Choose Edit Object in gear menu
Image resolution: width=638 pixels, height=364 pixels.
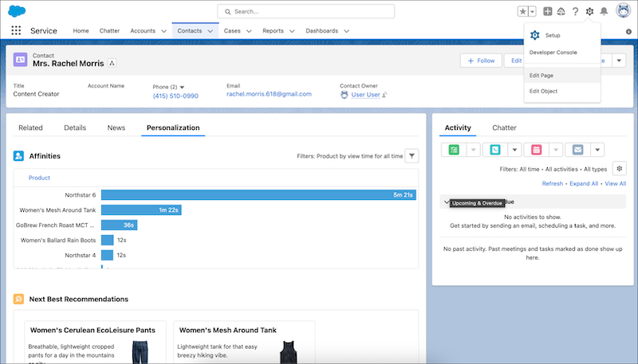click(x=562, y=91)
